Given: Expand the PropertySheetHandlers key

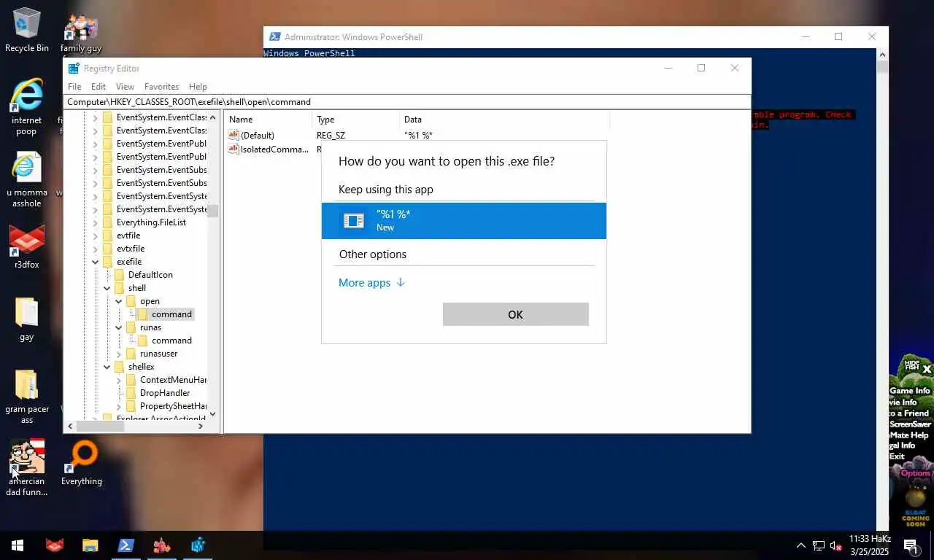Looking at the screenshot, I should (x=119, y=406).
